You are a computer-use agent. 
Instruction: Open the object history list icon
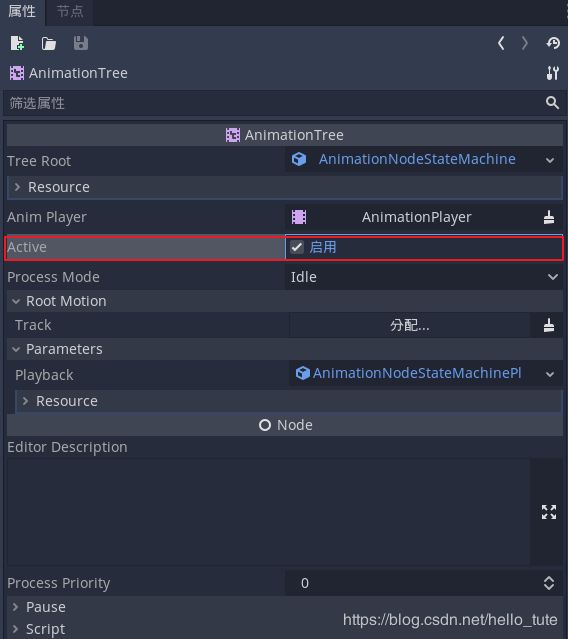coord(553,43)
